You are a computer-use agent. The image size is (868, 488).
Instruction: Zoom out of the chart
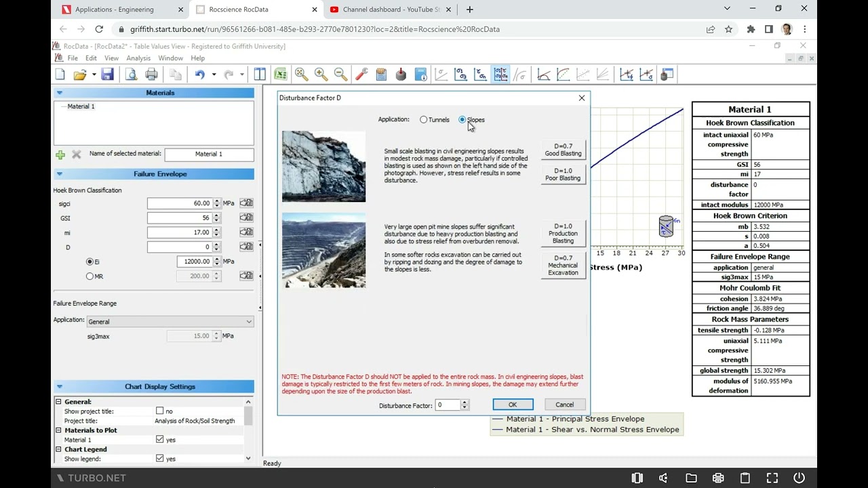340,75
